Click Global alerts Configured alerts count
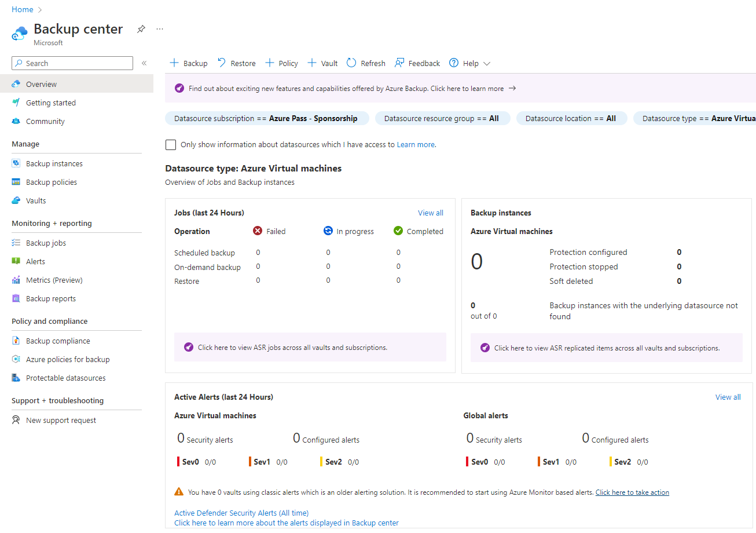The image size is (756, 533). tap(586, 438)
